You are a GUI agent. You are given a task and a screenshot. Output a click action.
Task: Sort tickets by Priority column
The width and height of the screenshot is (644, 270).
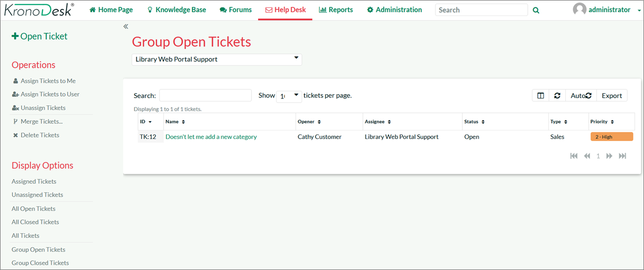(x=602, y=121)
